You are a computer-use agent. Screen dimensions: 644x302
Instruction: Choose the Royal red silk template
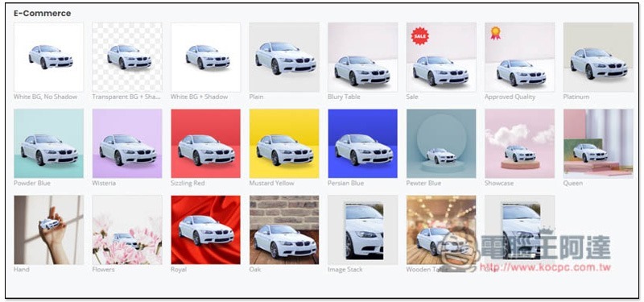tap(205, 230)
